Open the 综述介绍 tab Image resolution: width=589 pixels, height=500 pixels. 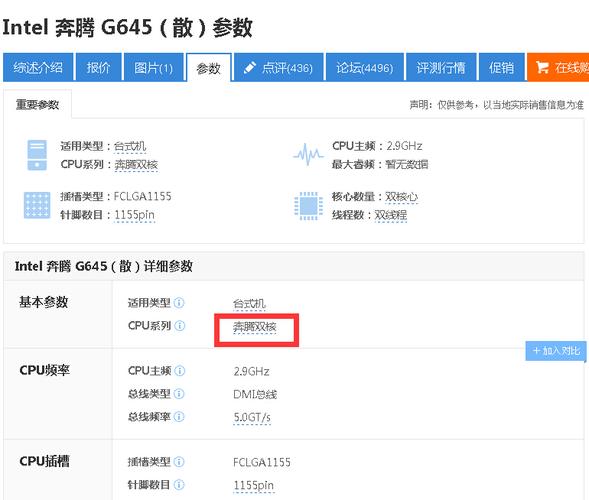[38, 67]
